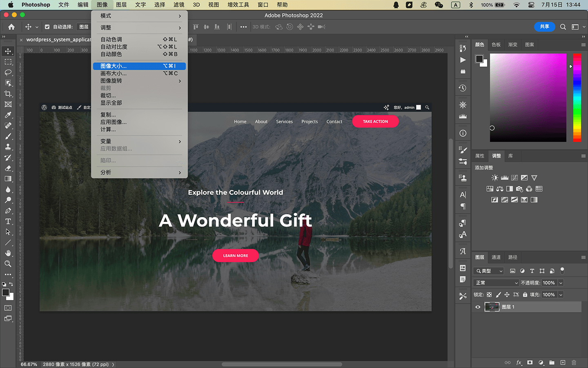Image resolution: width=588 pixels, height=368 pixels.
Task: Select the Horizontal Type tool
Action: click(8, 221)
